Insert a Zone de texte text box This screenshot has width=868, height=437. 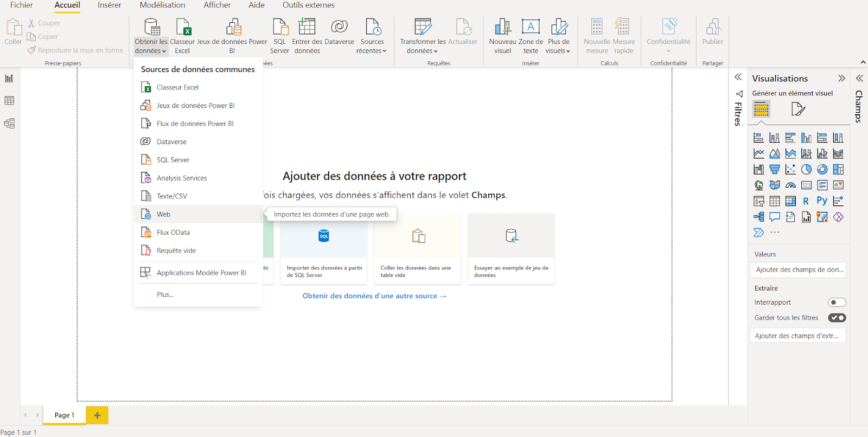click(x=531, y=36)
